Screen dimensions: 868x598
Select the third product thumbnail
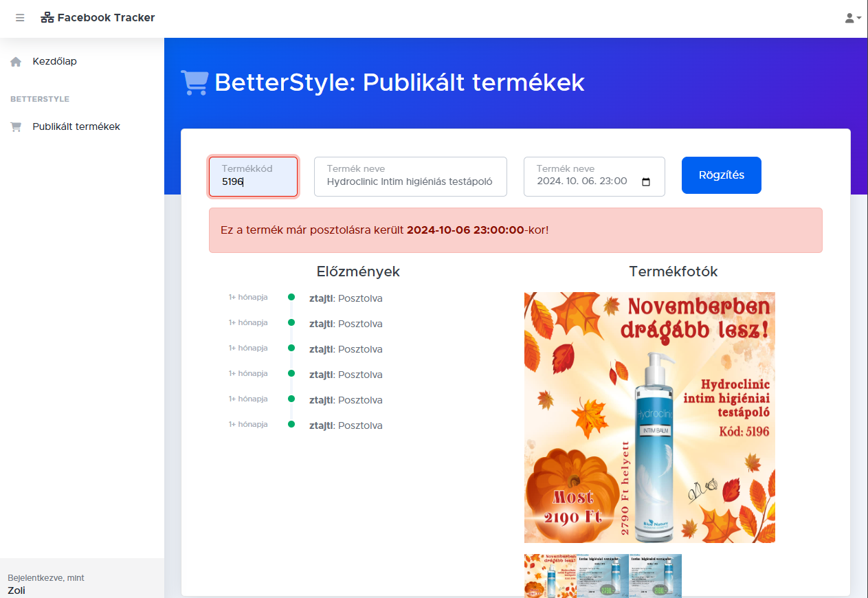(656, 575)
